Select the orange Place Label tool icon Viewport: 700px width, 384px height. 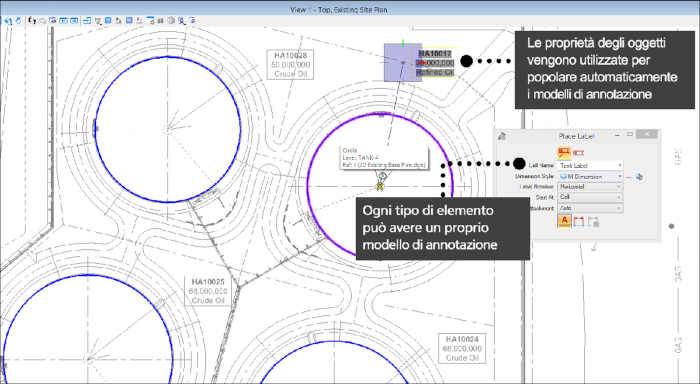tap(564, 153)
